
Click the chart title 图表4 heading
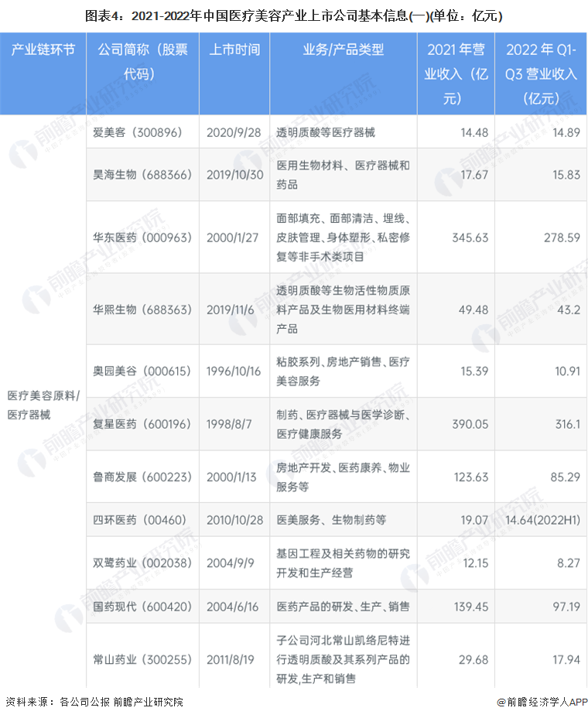294,16
